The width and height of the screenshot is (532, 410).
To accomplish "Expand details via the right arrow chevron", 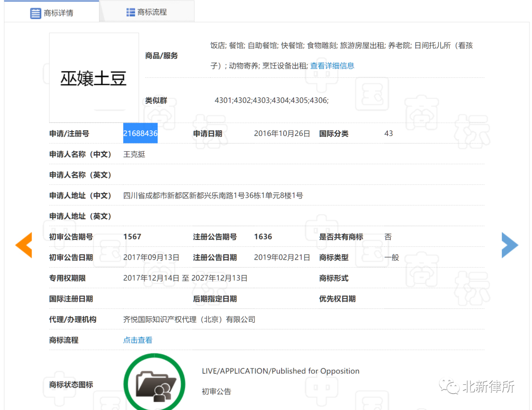I will [x=510, y=245].
